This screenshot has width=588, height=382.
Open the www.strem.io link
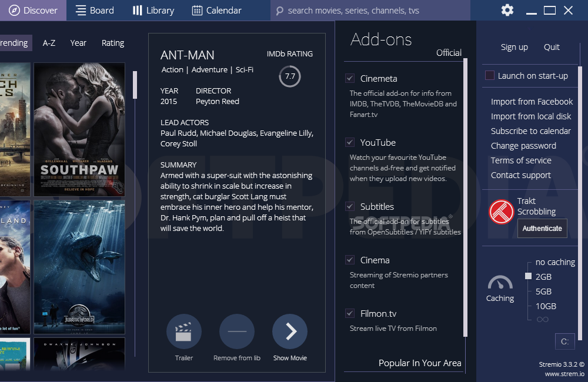[564, 374]
